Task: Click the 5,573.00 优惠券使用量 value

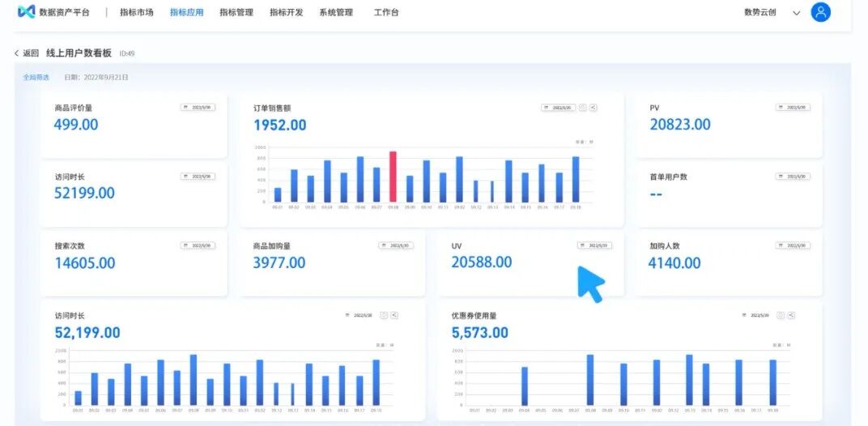Action: pyautogui.click(x=480, y=333)
